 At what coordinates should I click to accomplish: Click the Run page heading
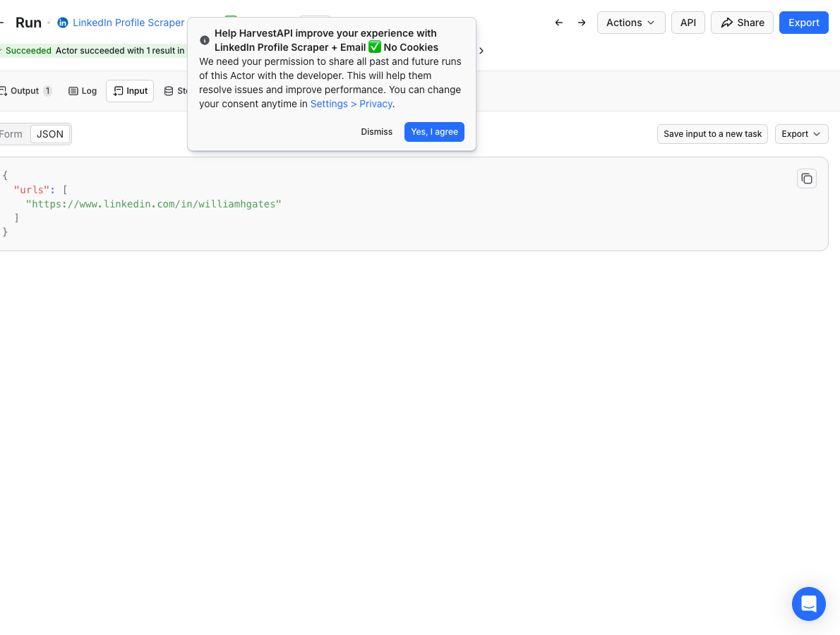[x=28, y=23]
